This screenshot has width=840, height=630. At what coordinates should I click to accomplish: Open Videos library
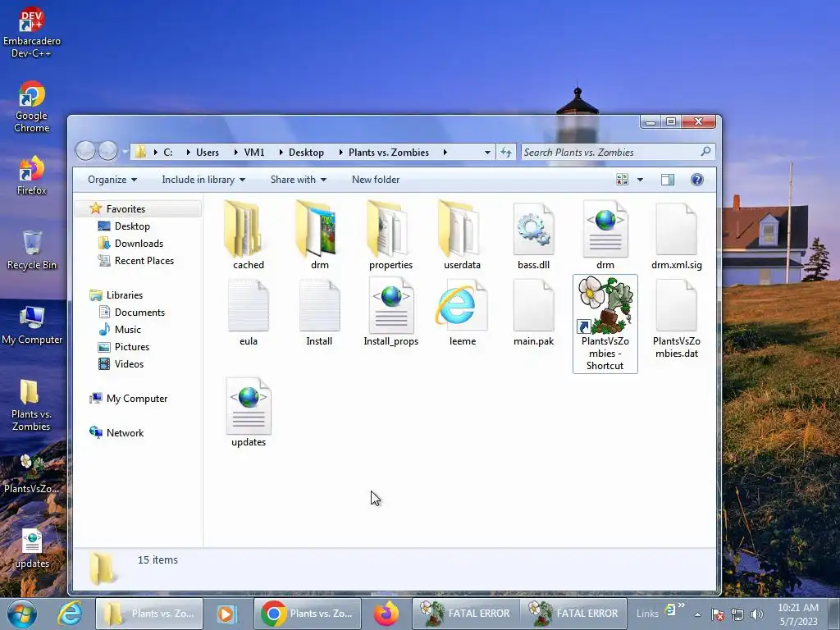click(x=129, y=363)
